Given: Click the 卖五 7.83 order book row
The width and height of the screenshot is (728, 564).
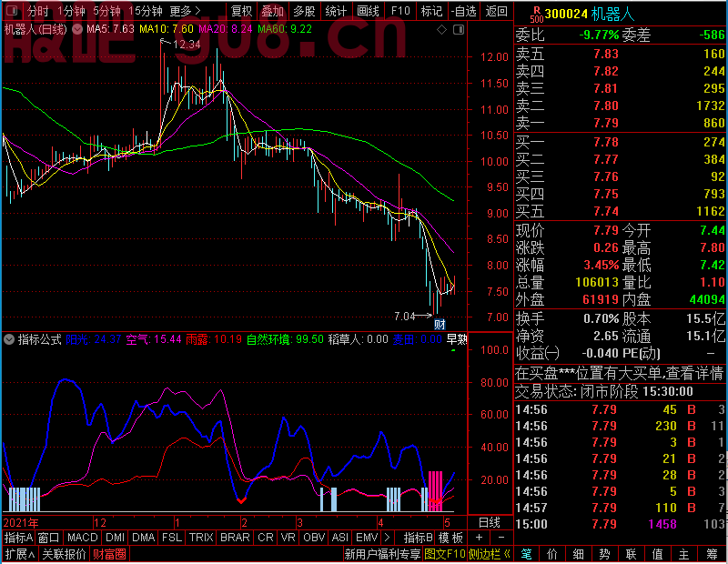Looking at the screenshot, I should click(620, 55).
